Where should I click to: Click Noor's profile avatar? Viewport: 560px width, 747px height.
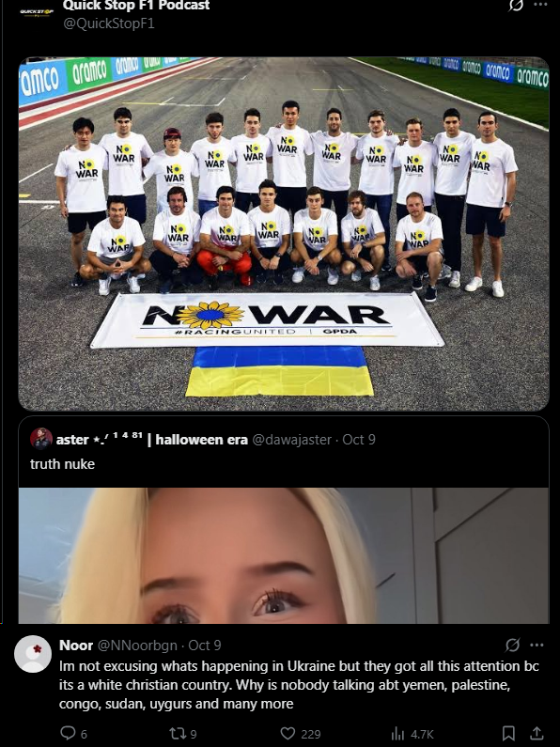[33, 654]
